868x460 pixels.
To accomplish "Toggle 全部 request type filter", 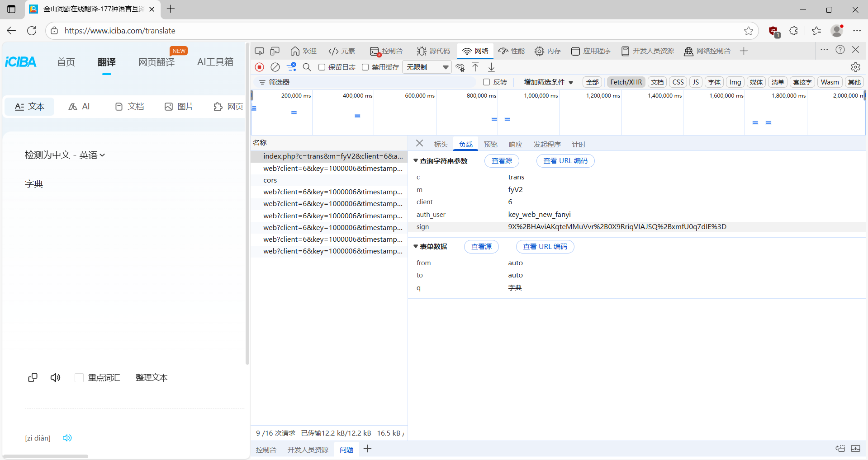I will click(592, 82).
